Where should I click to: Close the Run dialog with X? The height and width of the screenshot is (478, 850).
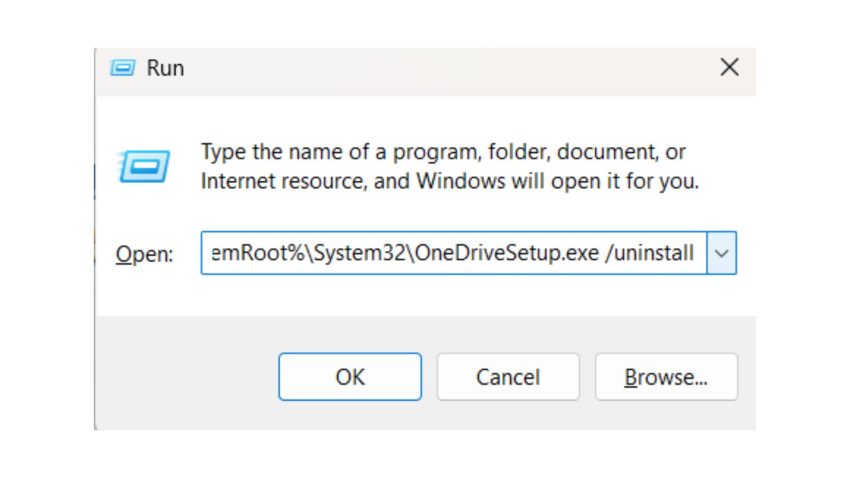tap(729, 68)
